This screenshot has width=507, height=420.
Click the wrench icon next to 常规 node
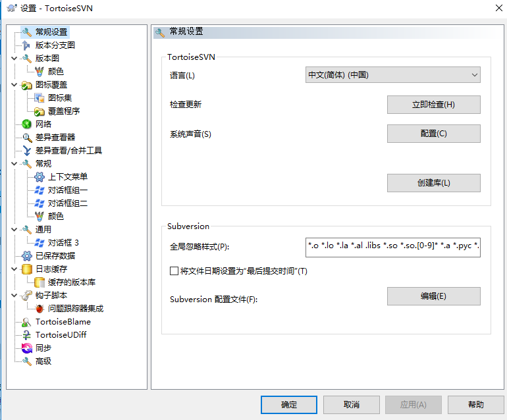point(27,164)
